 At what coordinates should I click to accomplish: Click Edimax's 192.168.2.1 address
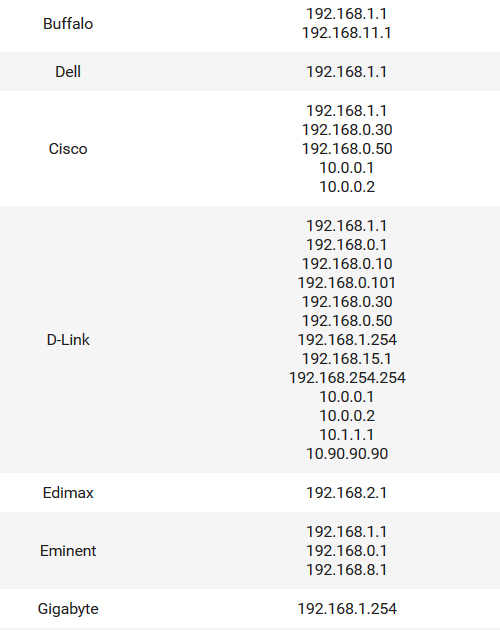(x=347, y=493)
